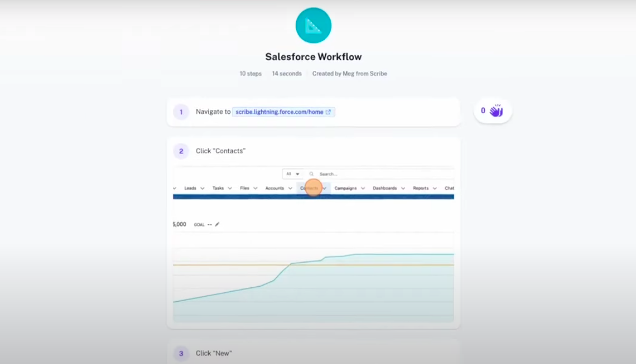636x364 pixels.
Task: Click the clapping hands reaction icon
Action: 496,110
